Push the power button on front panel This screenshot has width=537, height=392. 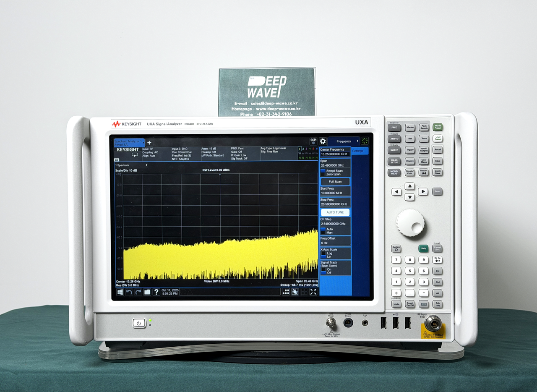(139, 323)
